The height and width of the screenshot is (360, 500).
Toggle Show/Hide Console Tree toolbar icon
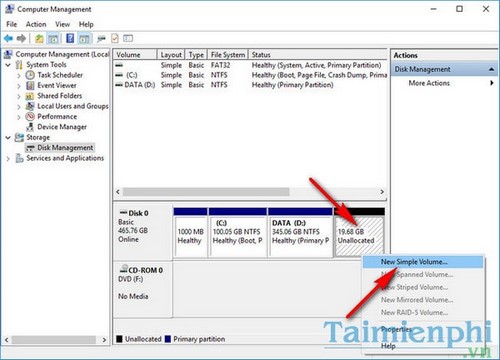pos(53,39)
